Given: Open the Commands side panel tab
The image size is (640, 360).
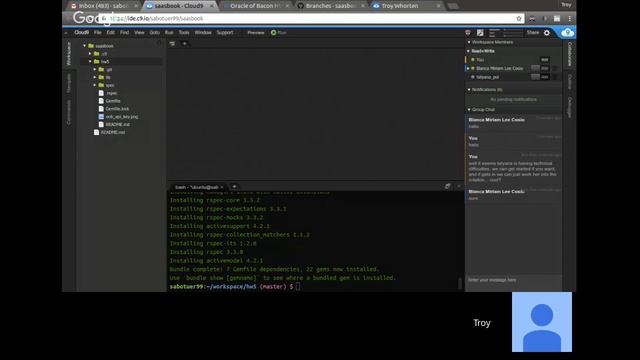Looking at the screenshot, I should pos(69,112).
